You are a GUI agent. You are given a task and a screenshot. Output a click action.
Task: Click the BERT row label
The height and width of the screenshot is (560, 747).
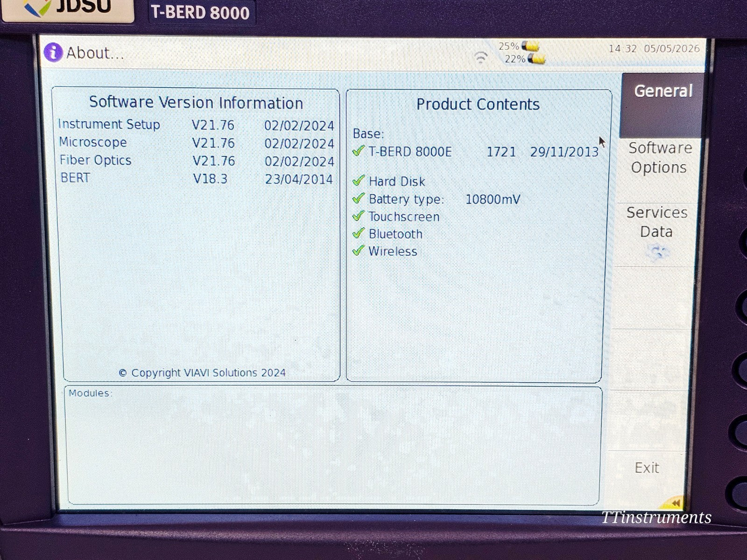75,178
